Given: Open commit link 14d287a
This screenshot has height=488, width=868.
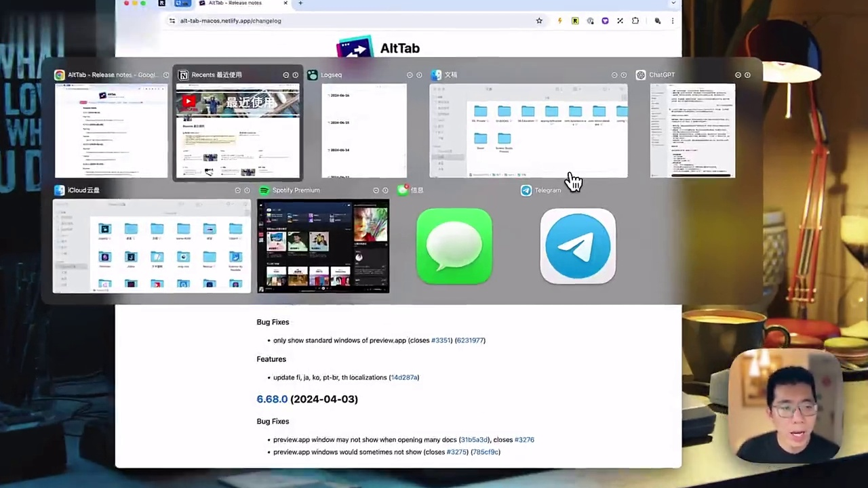Looking at the screenshot, I should click(x=403, y=378).
